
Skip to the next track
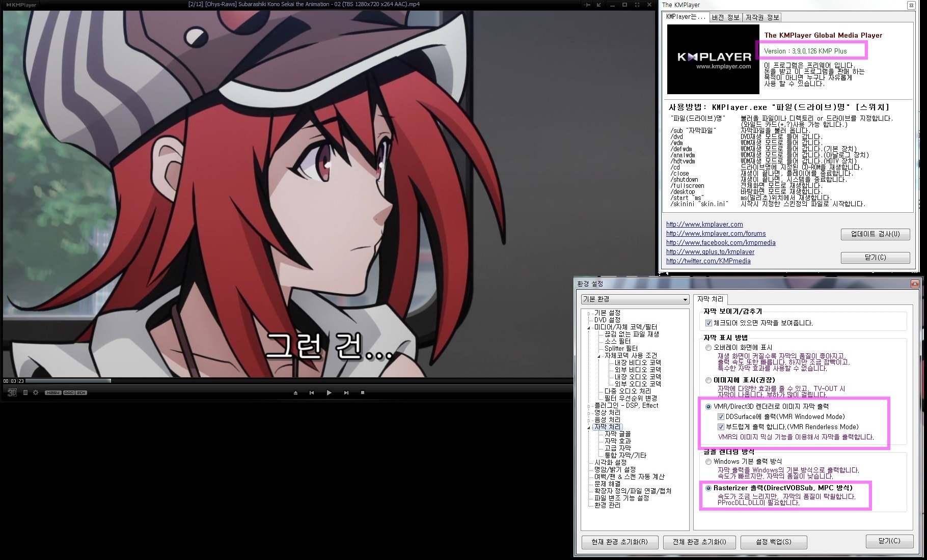(x=346, y=393)
